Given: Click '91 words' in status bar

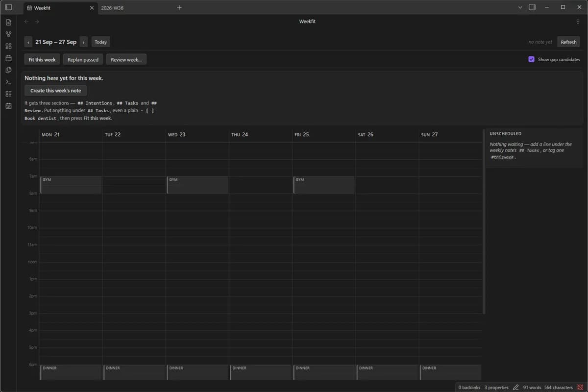Looking at the screenshot, I should pyautogui.click(x=532, y=387).
